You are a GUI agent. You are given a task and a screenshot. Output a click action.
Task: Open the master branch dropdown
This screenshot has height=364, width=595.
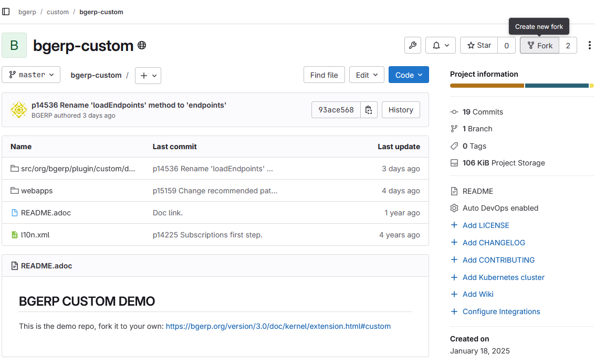tap(31, 75)
